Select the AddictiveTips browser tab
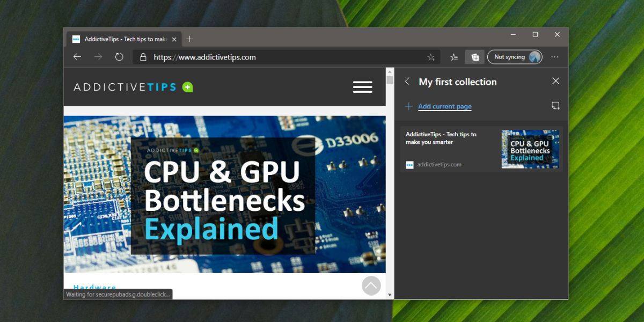This screenshot has width=644, height=322. (123, 39)
